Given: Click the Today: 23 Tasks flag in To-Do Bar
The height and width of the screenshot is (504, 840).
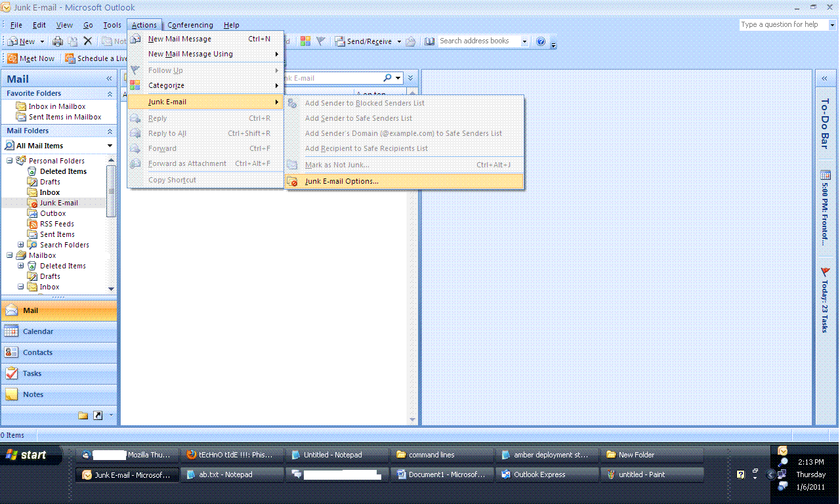Looking at the screenshot, I should 825,272.
